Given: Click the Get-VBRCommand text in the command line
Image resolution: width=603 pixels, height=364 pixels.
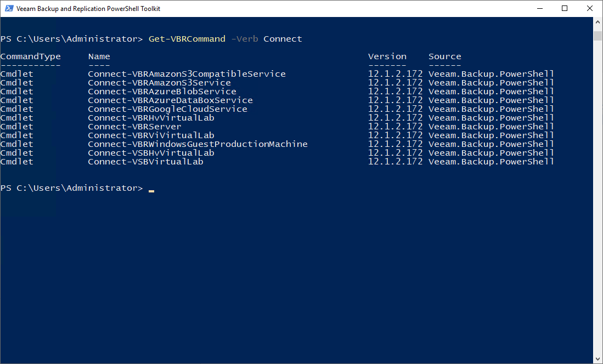Looking at the screenshot, I should point(187,39).
